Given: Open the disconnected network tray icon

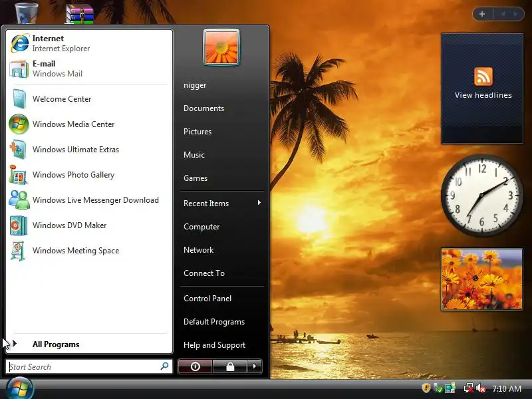Looking at the screenshot, I should (469, 388).
